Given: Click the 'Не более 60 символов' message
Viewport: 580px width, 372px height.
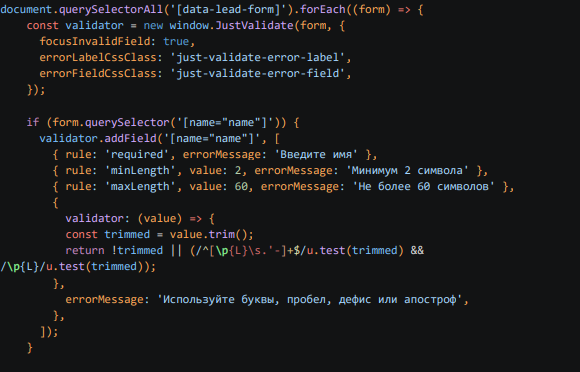Looking at the screenshot, I should (x=423, y=186).
